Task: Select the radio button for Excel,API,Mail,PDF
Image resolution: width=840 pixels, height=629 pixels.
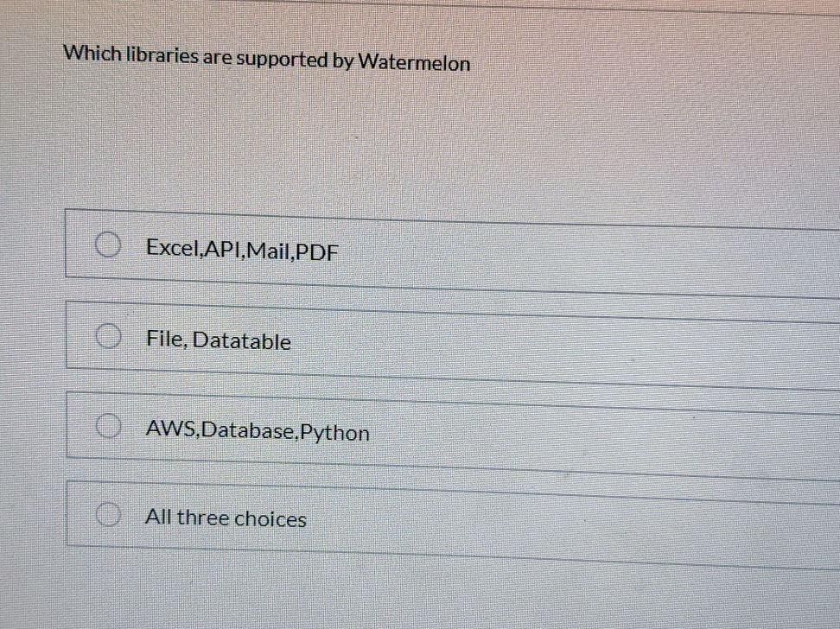Action: click(x=107, y=245)
